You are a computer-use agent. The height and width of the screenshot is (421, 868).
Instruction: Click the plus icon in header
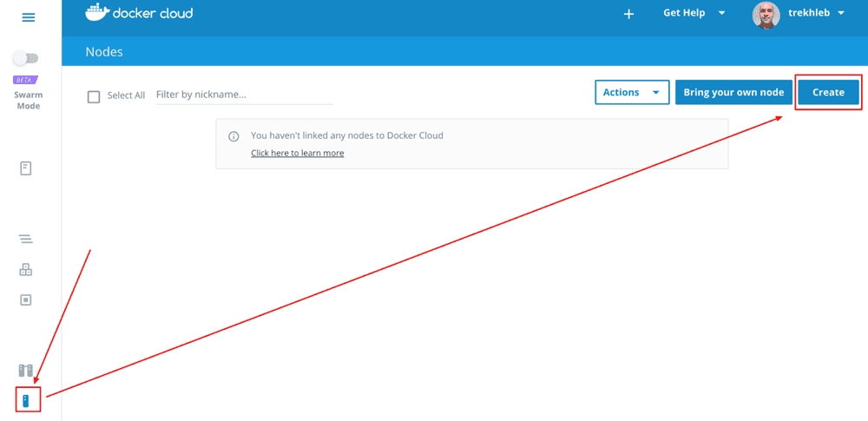pyautogui.click(x=628, y=15)
